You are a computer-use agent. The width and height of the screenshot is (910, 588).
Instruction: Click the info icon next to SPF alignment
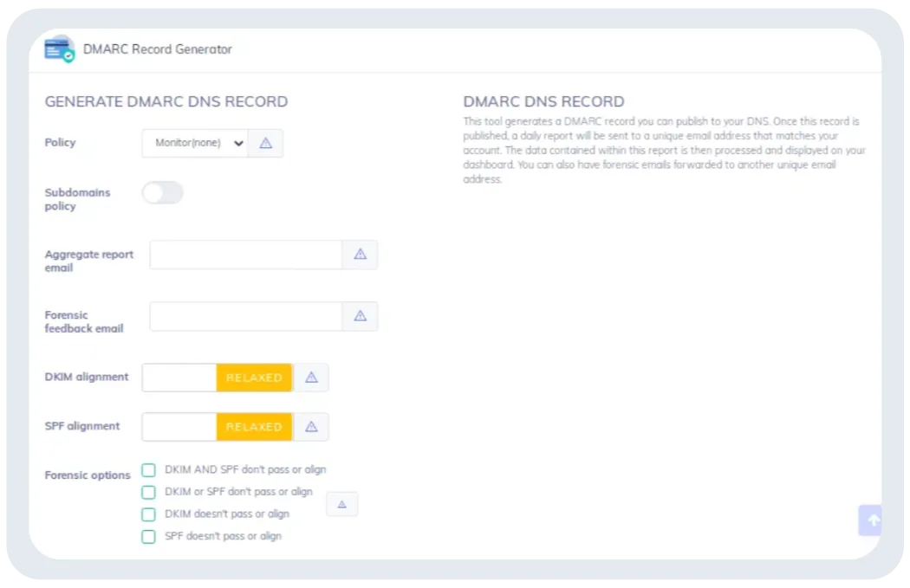tap(311, 427)
